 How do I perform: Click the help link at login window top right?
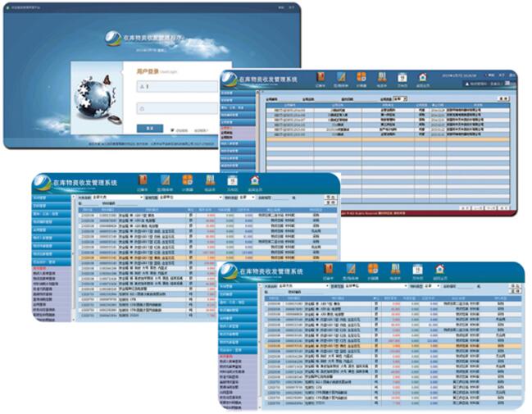click(x=281, y=7)
